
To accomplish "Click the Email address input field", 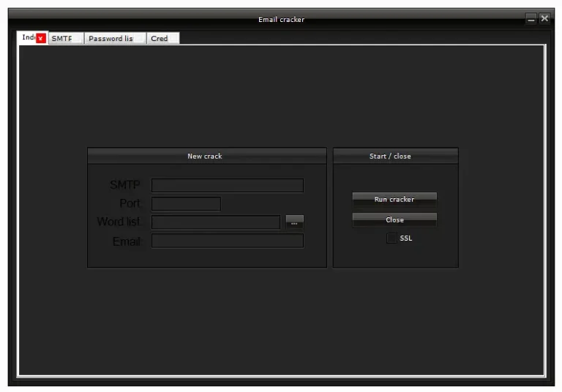I will (x=227, y=241).
